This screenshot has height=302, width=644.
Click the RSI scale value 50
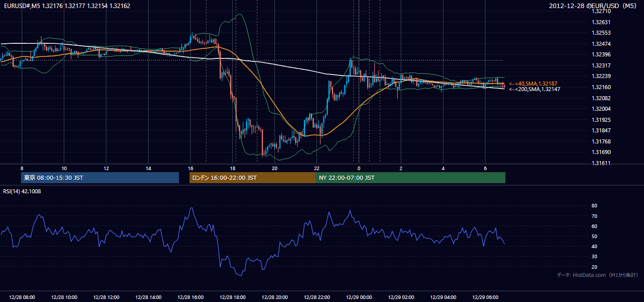595,237
